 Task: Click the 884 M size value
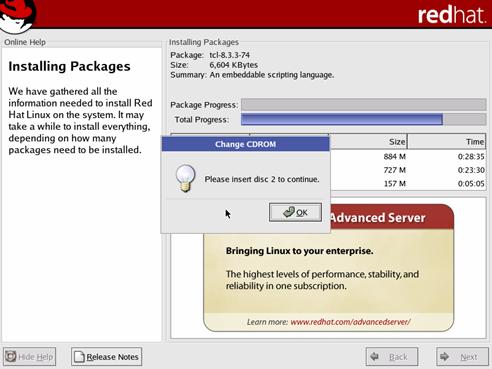(394, 157)
